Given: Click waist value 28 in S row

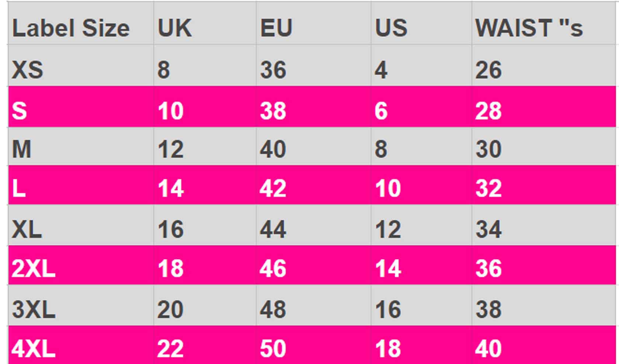Looking at the screenshot, I should tap(488, 111).
